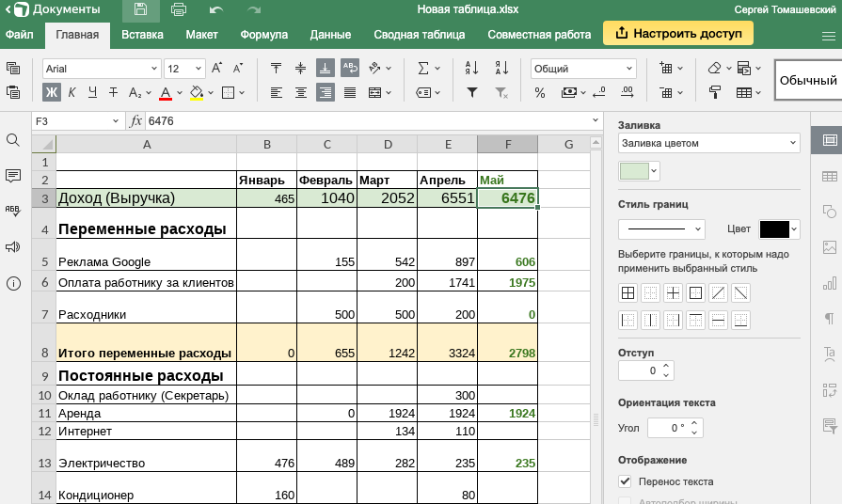This screenshot has height=504, width=842.
Task: Decrease decimal places
Action: (x=599, y=92)
